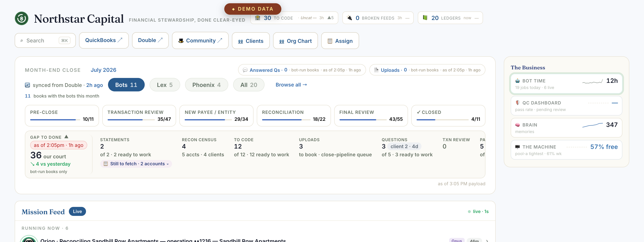
Task: Select the Bots 11 filter pill
Action: point(126,85)
